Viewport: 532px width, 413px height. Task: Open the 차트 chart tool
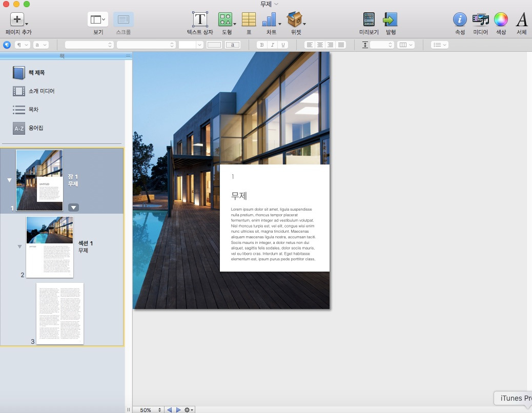(x=270, y=19)
